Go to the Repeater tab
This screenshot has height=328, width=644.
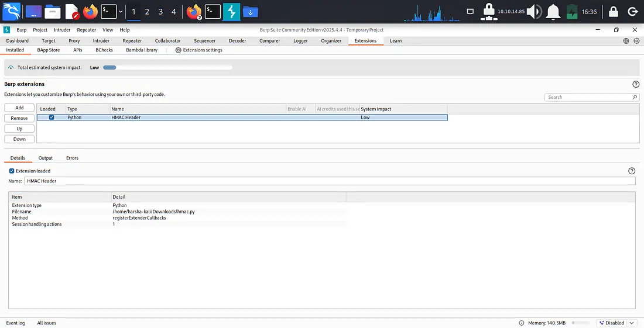click(x=132, y=40)
